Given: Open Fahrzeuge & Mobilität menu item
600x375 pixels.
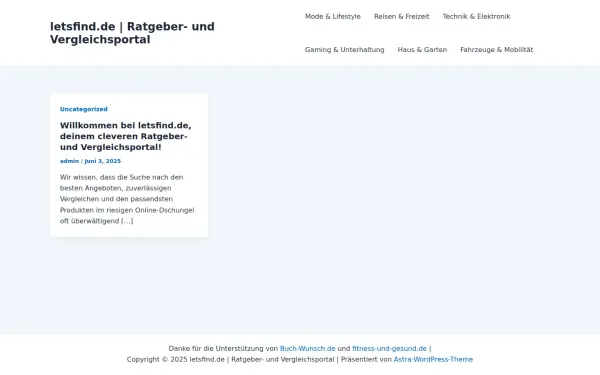Looking at the screenshot, I should coord(496,50).
